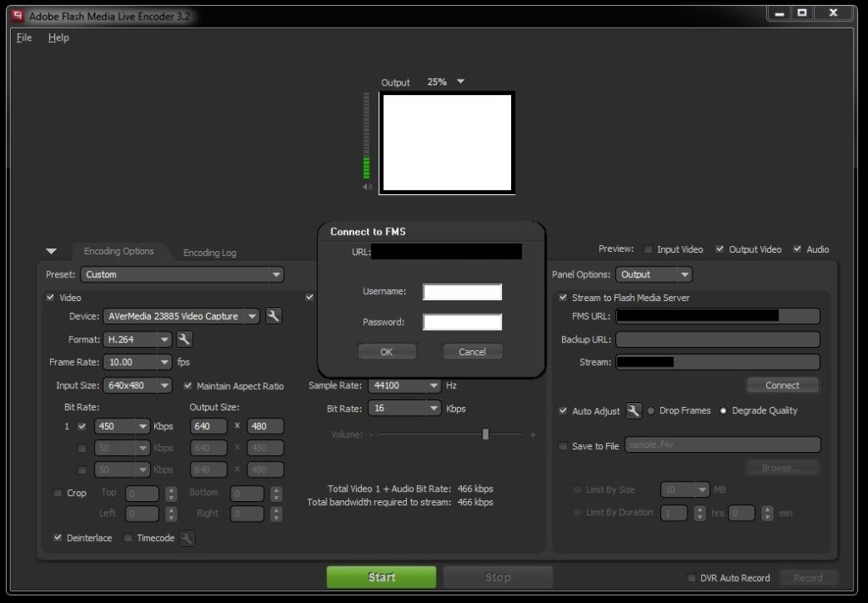Viewport: 868px width, 603px height.
Task: Enable Input Video preview checkbox
Action: pos(648,249)
